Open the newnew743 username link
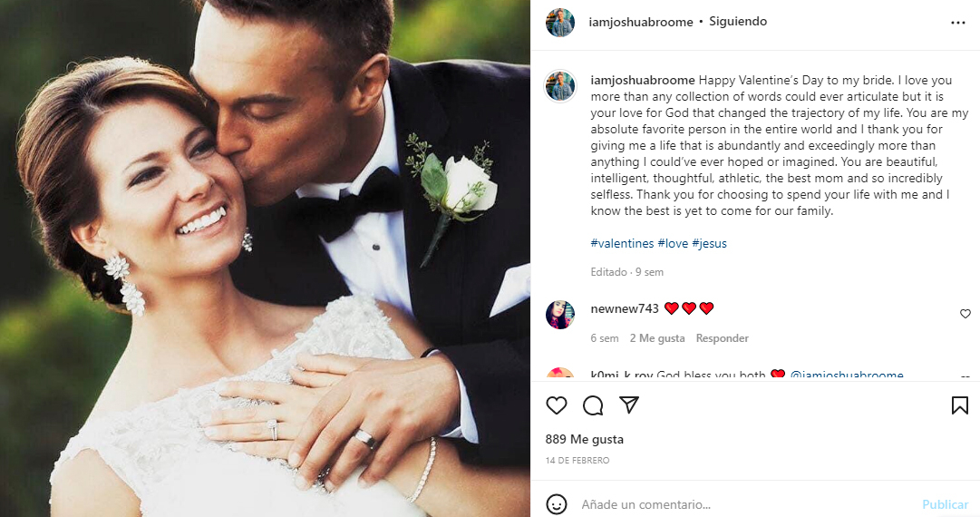 [625, 308]
